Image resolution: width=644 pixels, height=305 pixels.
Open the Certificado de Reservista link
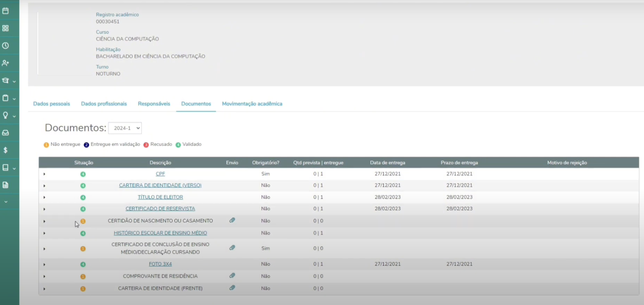pos(160,208)
